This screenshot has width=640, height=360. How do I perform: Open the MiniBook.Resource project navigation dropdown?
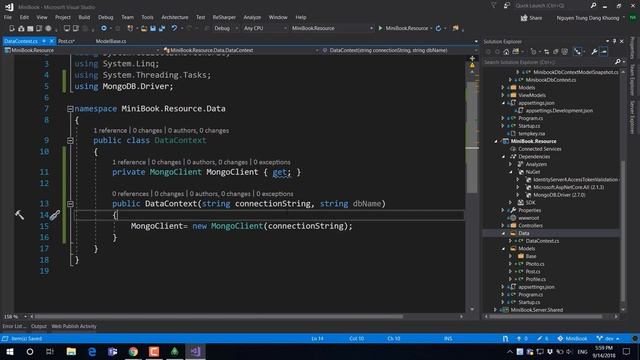82,50
